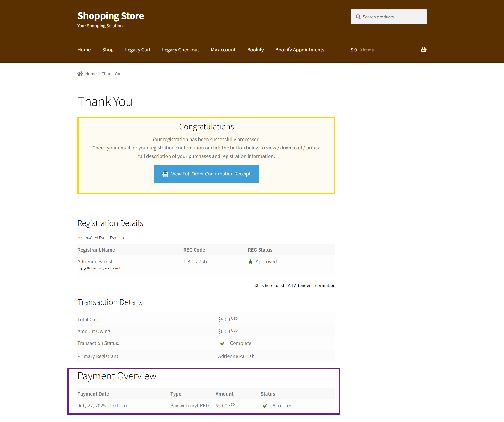Go to Bookify Appointments page
This screenshot has height=422, width=504.
coord(300,50)
